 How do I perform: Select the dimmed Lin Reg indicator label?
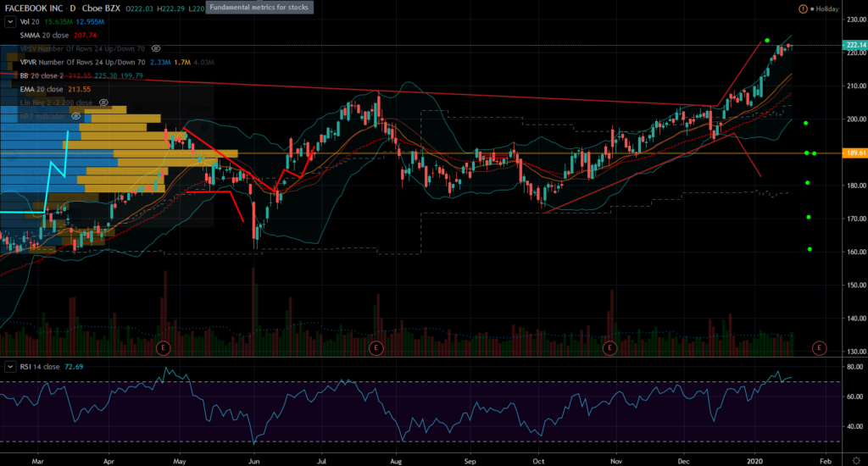(56, 103)
